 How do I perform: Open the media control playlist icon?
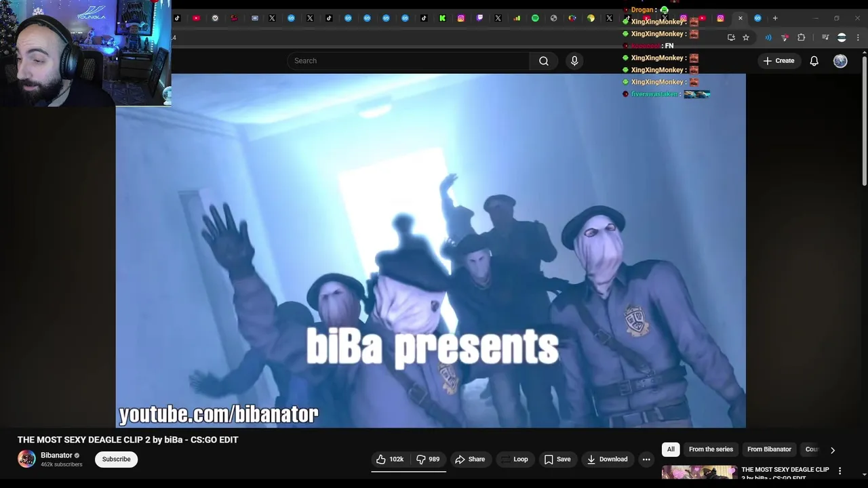(825, 37)
